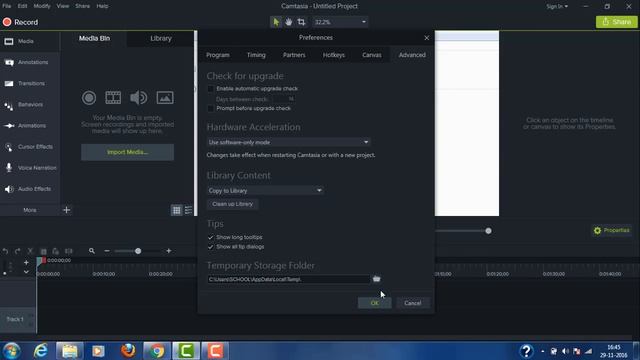Open the canvas zoom percentage dropdown

340,22
